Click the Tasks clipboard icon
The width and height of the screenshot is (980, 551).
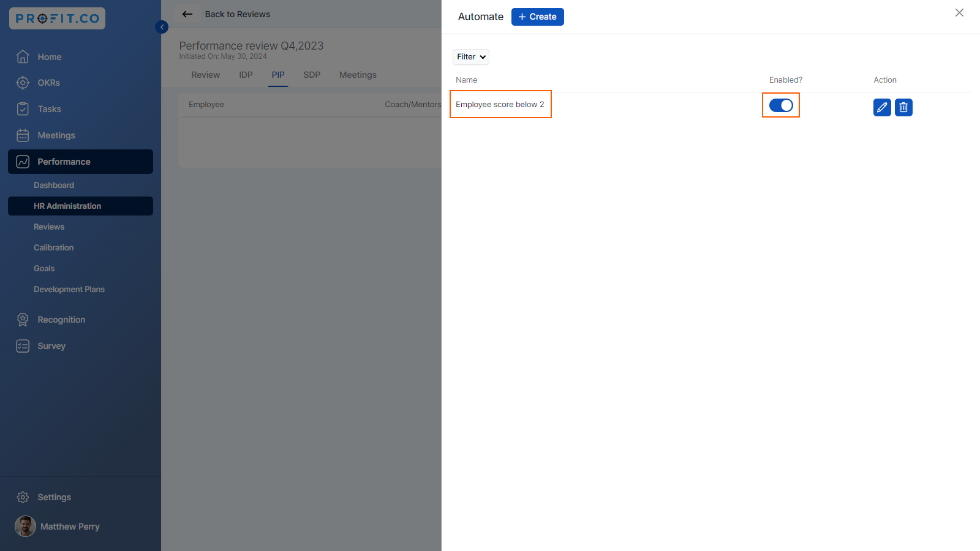pos(23,109)
